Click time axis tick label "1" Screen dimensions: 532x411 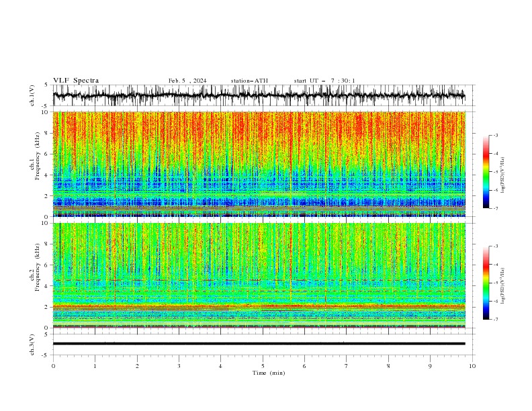click(x=95, y=366)
